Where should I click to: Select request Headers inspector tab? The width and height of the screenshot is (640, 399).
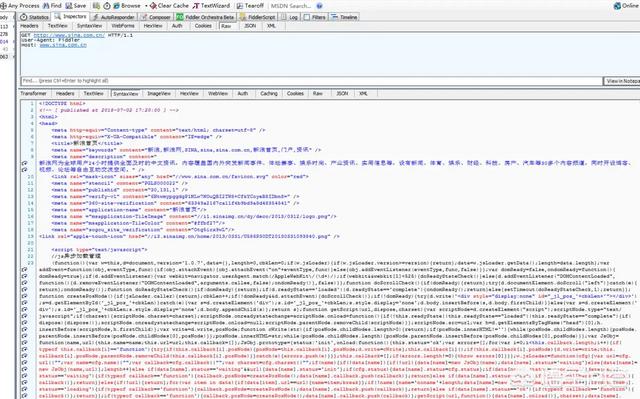[29, 26]
